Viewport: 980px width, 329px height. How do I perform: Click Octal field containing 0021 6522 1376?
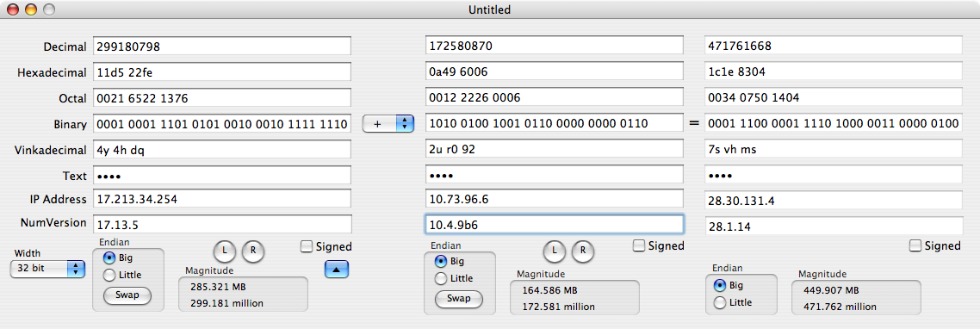point(222,97)
